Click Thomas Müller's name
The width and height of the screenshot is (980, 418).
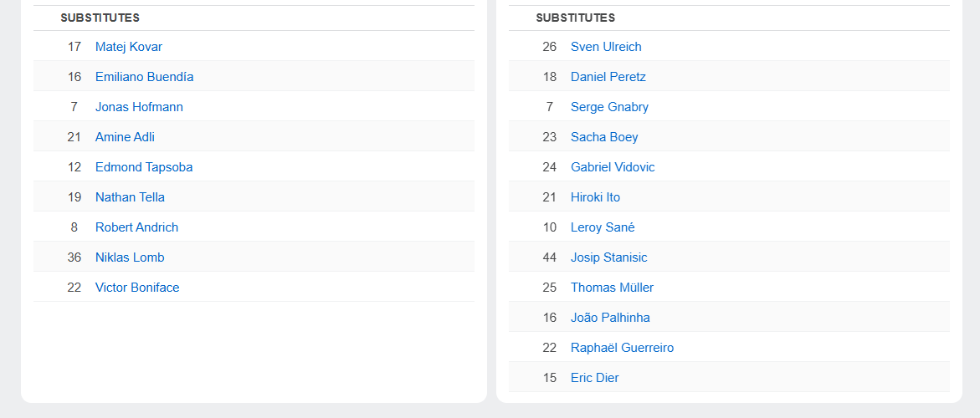[612, 288]
